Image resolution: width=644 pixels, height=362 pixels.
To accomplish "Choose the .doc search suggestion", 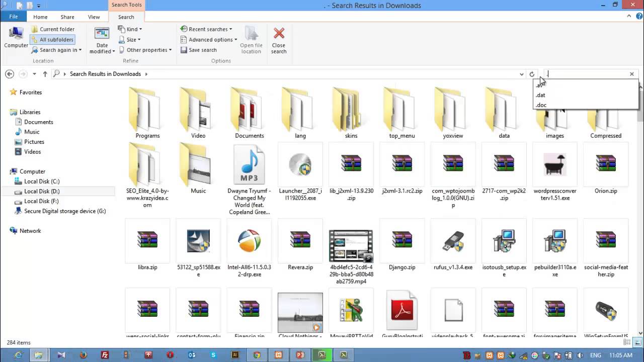I will [x=585, y=105].
